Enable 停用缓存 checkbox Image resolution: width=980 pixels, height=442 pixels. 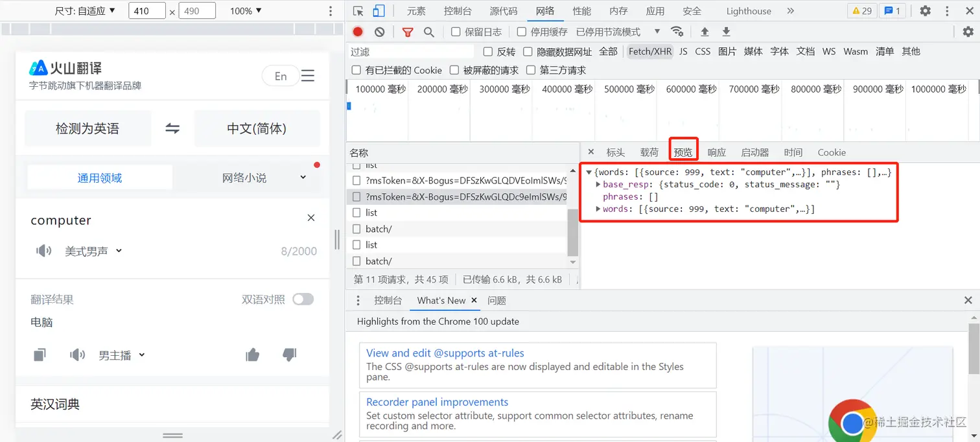click(521, 32)
